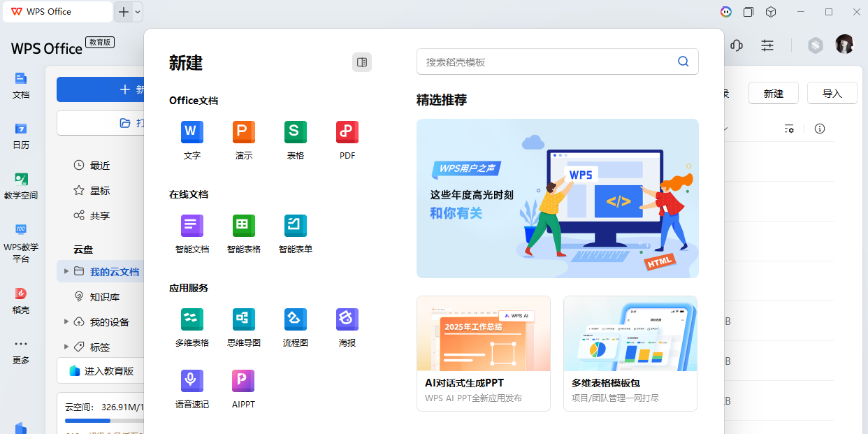
Task: Add a new tab with plus button
Action: (124, 12)
